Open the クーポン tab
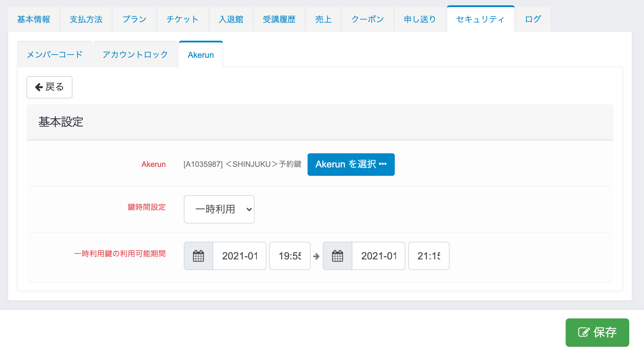 pos(368,19)
